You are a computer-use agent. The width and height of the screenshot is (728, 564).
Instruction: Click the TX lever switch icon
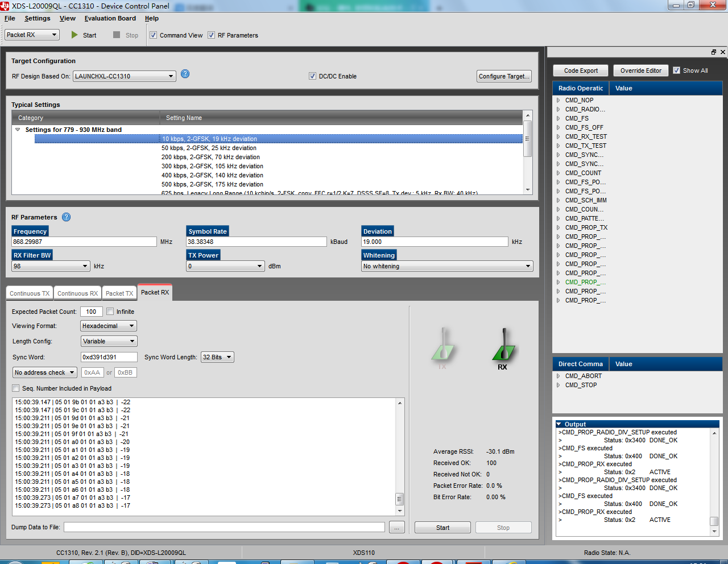tap(442, 345)
